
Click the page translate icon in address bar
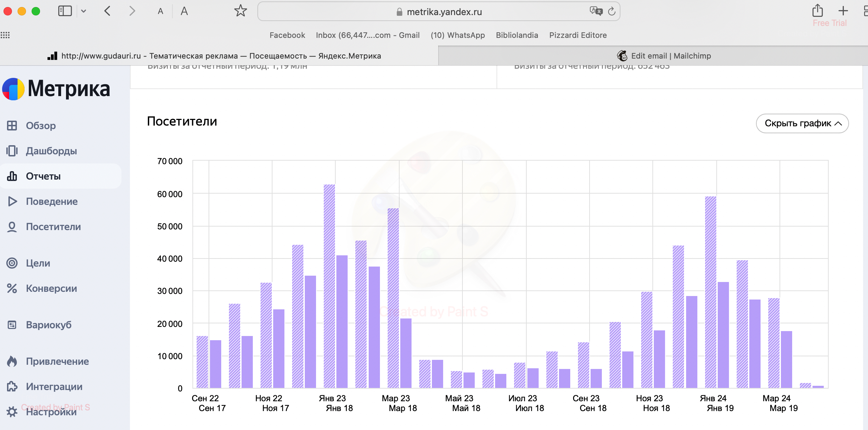596,11
